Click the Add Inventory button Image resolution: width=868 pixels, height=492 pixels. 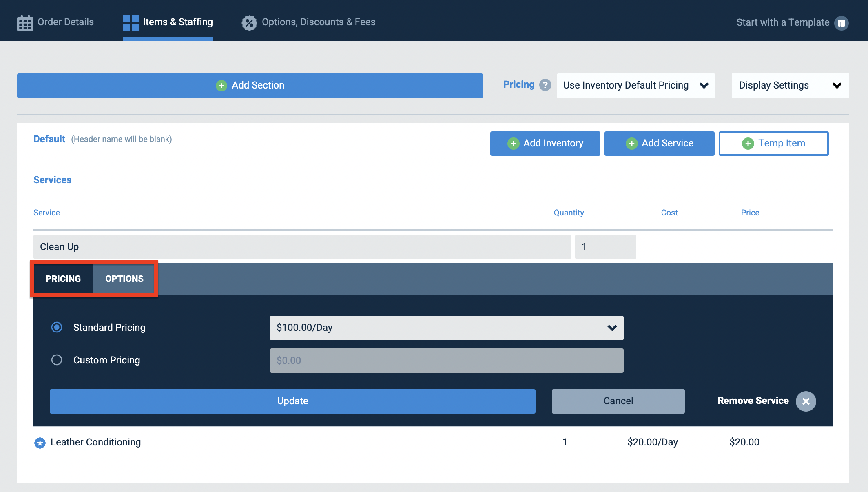tap(545, 144)
